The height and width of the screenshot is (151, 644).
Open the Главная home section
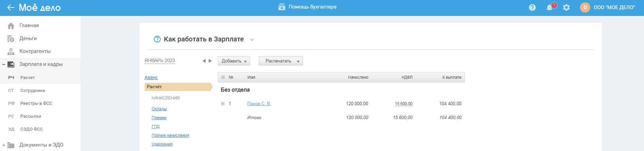coord(29,25)
